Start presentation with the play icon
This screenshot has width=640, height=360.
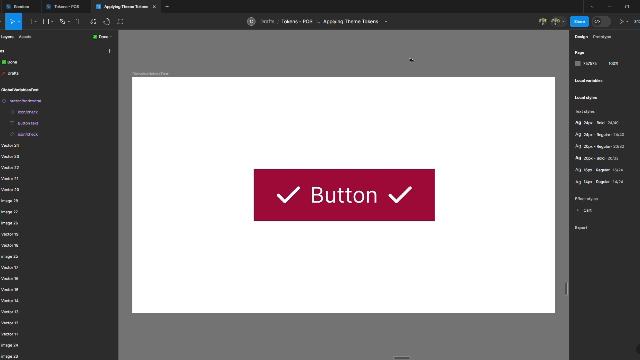621,22
